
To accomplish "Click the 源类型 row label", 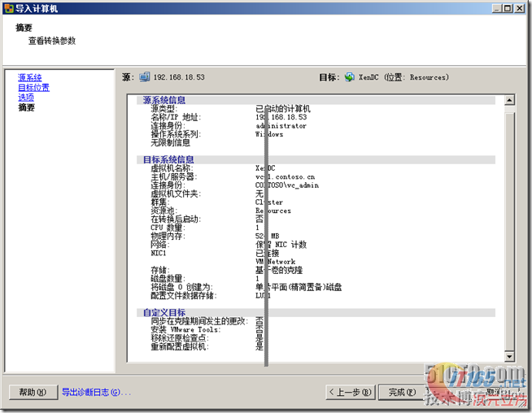I will pyautogui.click(x=164, y=108).
